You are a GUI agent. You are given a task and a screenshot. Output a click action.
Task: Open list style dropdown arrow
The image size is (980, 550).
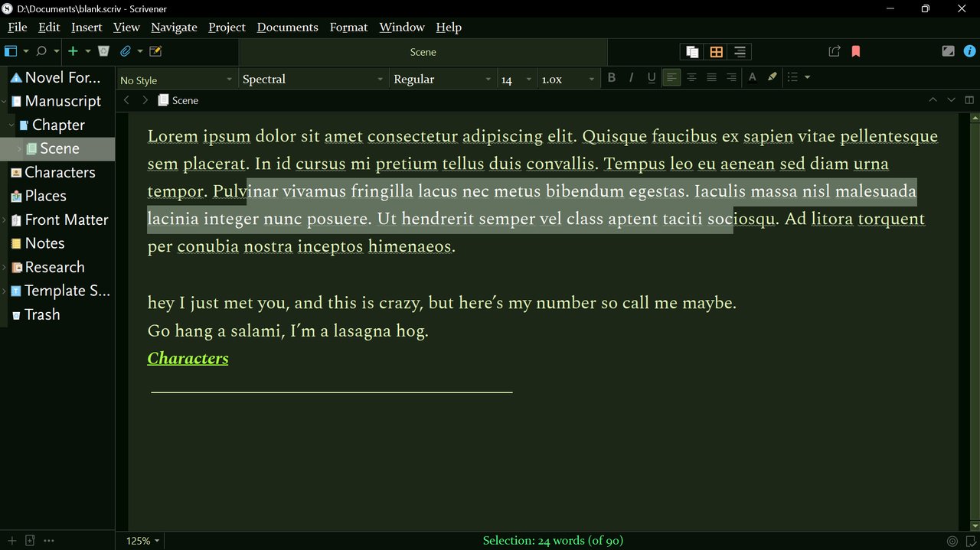(807, 77)
